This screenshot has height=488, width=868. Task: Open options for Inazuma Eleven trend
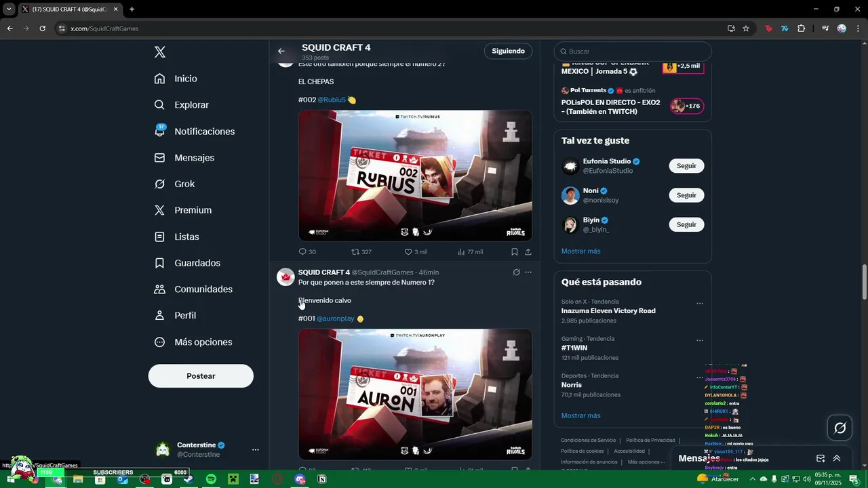click(x=700, y=304)
